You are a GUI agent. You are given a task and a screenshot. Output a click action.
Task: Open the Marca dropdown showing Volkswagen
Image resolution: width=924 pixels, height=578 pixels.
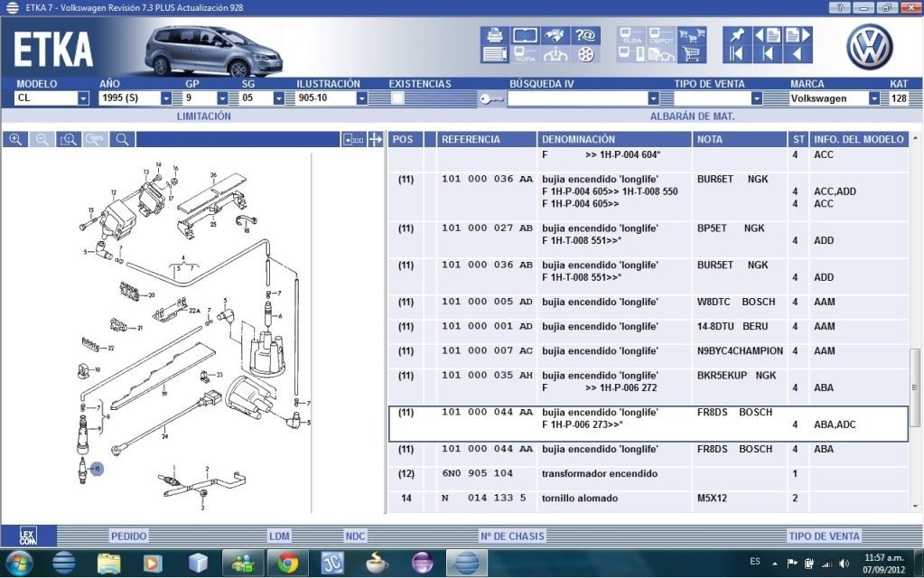click(x=874, y=98)
